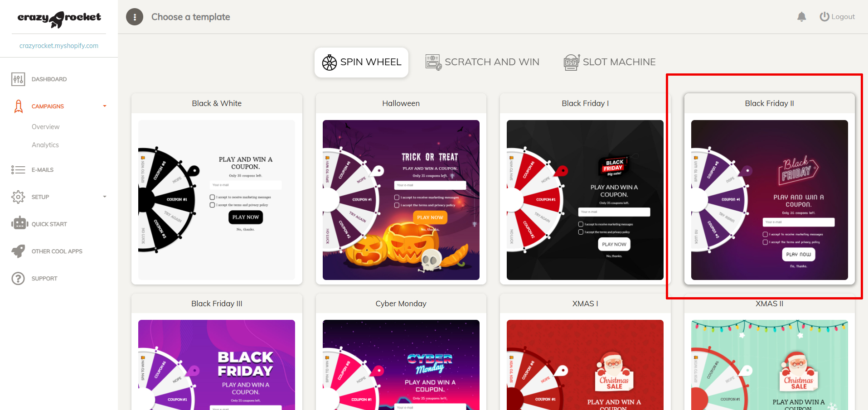Select the Spin Wheel tab
Image resolution: width=868 pixels, height=410 pixels.
361,62
